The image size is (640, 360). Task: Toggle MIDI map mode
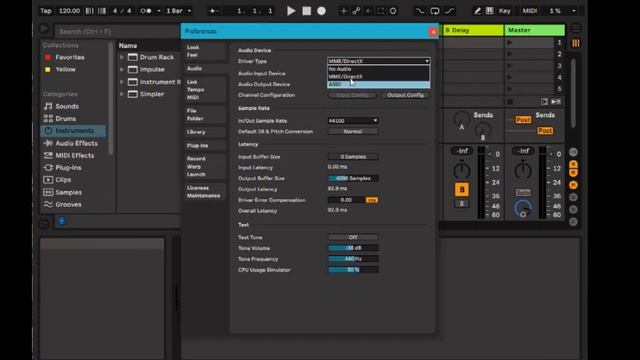coord(530,11)
